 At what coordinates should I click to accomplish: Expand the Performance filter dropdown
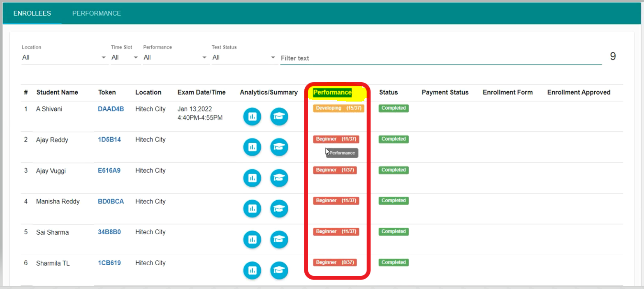point(175,58)
